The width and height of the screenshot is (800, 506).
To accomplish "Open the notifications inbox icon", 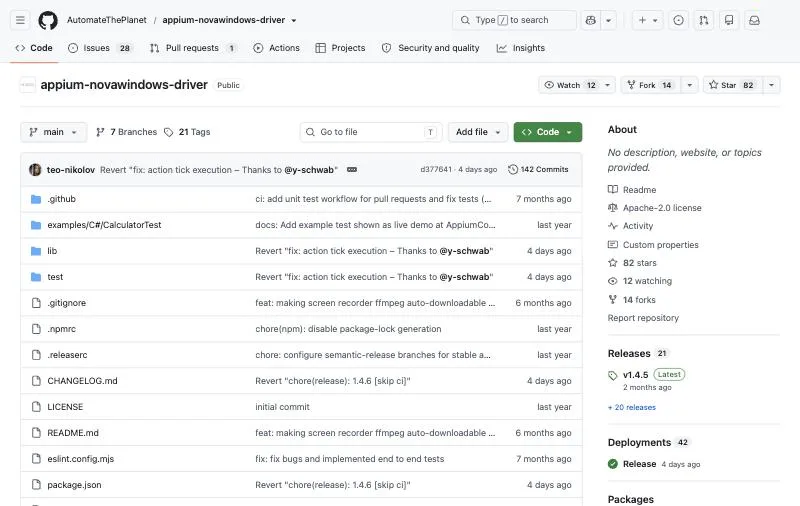I will point(754,20).
